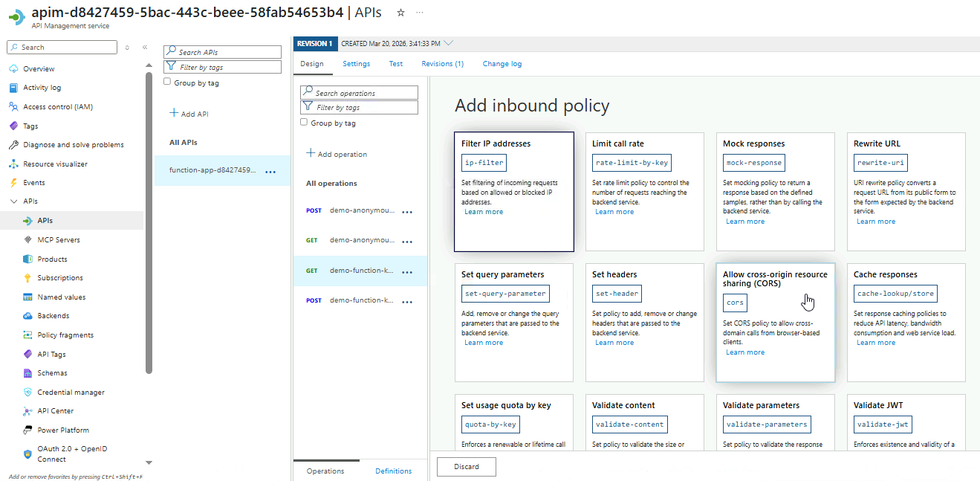Click Add operation link

click(337, 155)
